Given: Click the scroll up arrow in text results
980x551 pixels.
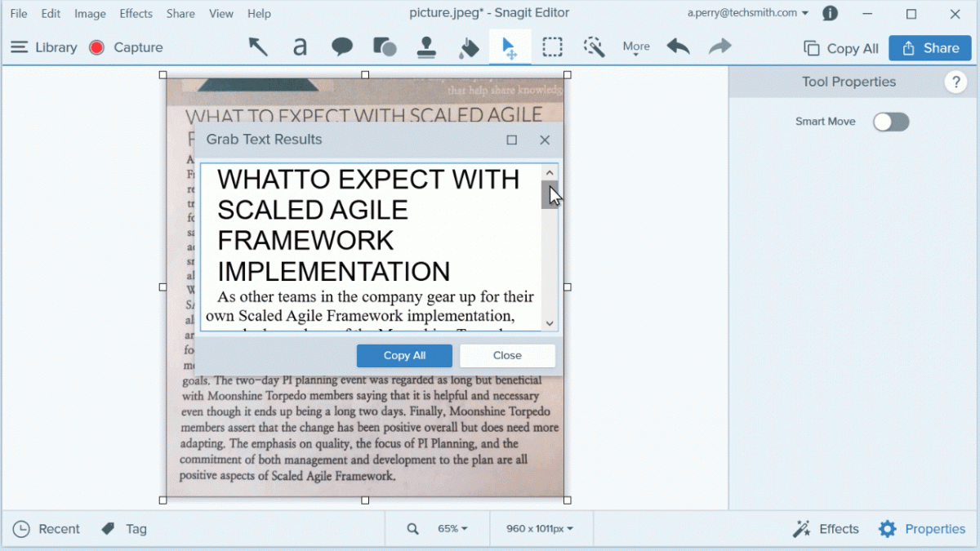Looking at the screenshot, I should coord(550,172).
